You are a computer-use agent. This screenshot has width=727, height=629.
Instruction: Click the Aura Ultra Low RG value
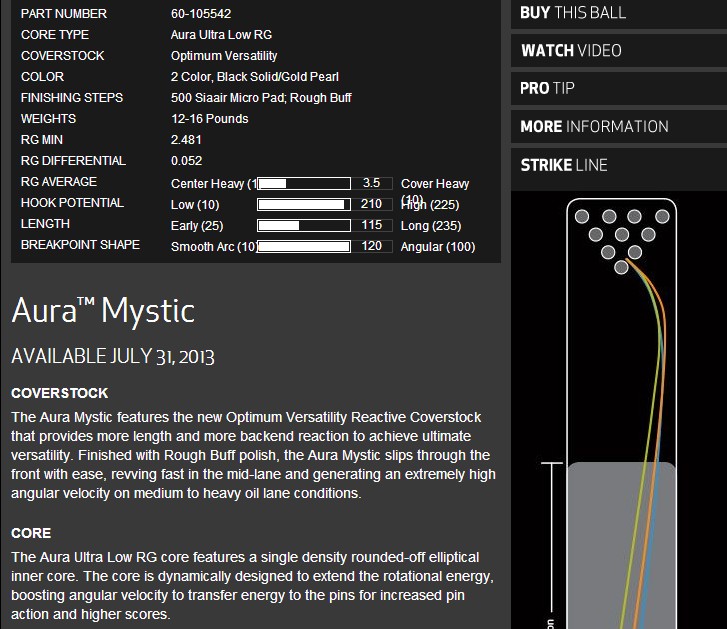221,35
